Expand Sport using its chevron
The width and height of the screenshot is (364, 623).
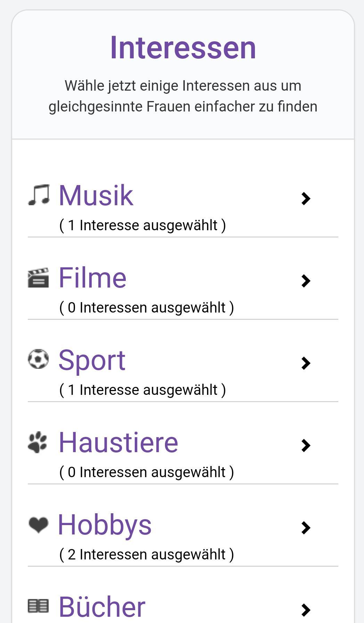305,363
